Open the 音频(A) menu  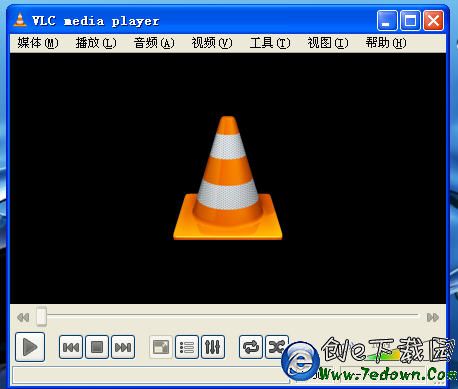click(154, 43)
